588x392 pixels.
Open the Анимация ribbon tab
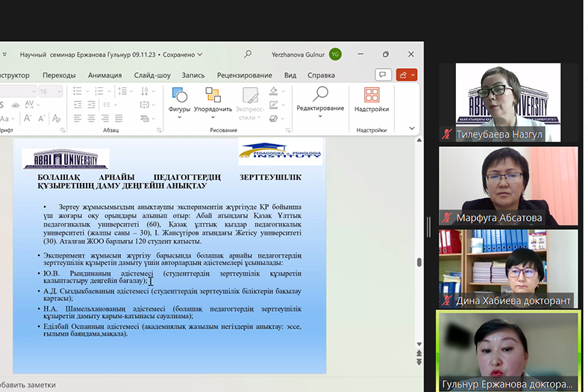click(104, 75)
